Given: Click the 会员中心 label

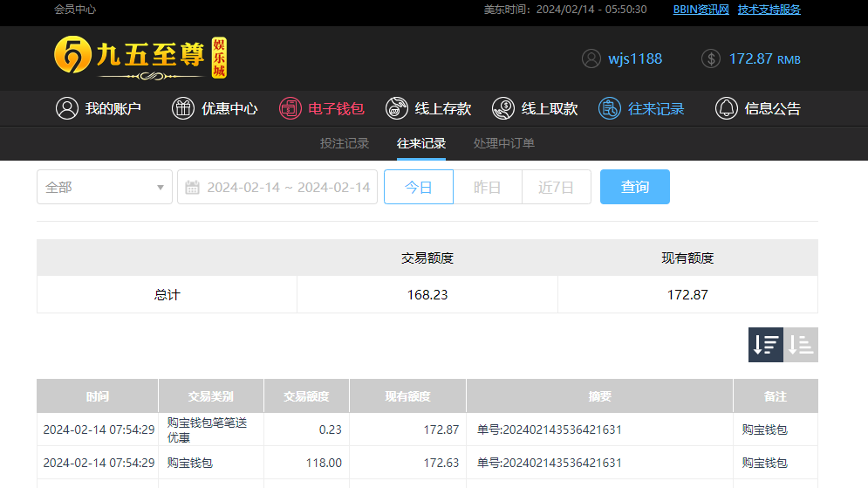Looking at the screenshot, I should point(75,10).
